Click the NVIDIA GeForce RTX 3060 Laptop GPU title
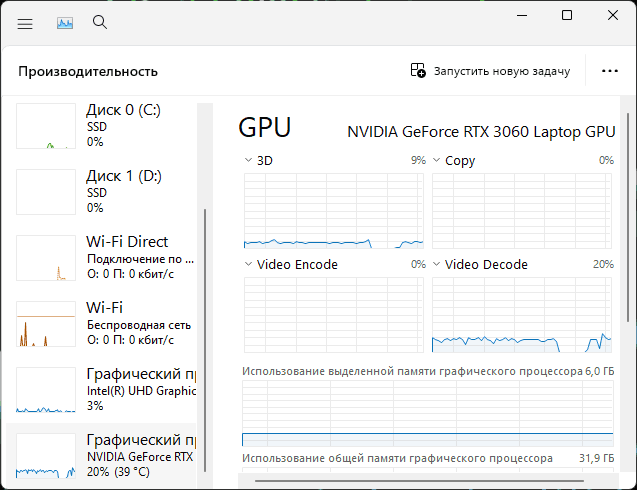The height and width of the screenshot is (490, 637). (481, 132)
